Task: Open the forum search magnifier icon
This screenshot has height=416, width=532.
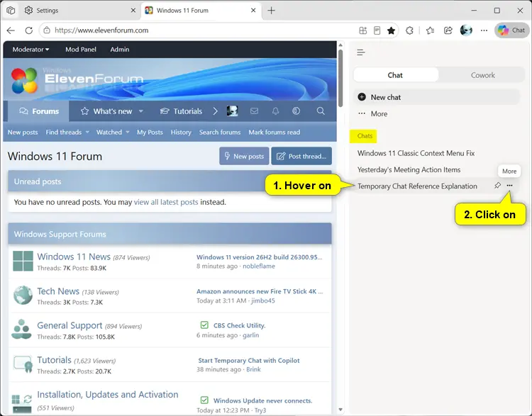Action: pos(321,111)
